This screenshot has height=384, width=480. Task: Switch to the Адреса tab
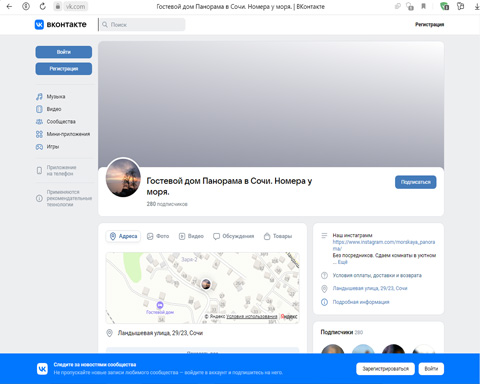123,236
